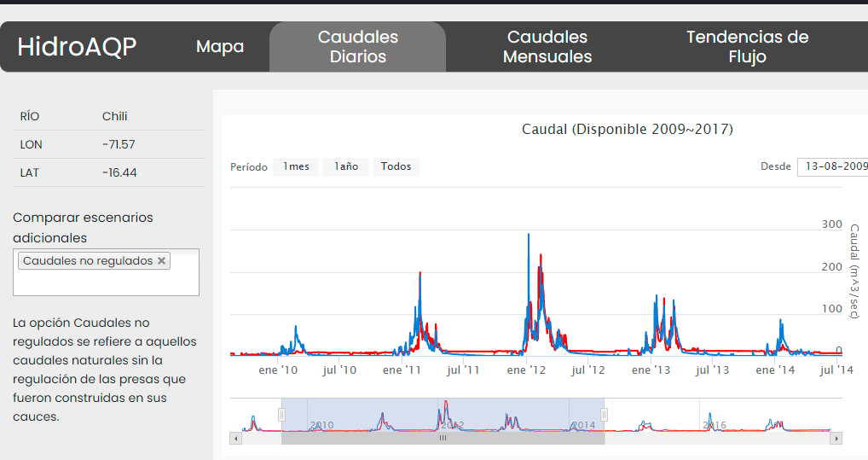This screenshot has height=460, width=868.
Task: Select the 1mes period button
Action: pyautogui.click(x=296, y=166)
